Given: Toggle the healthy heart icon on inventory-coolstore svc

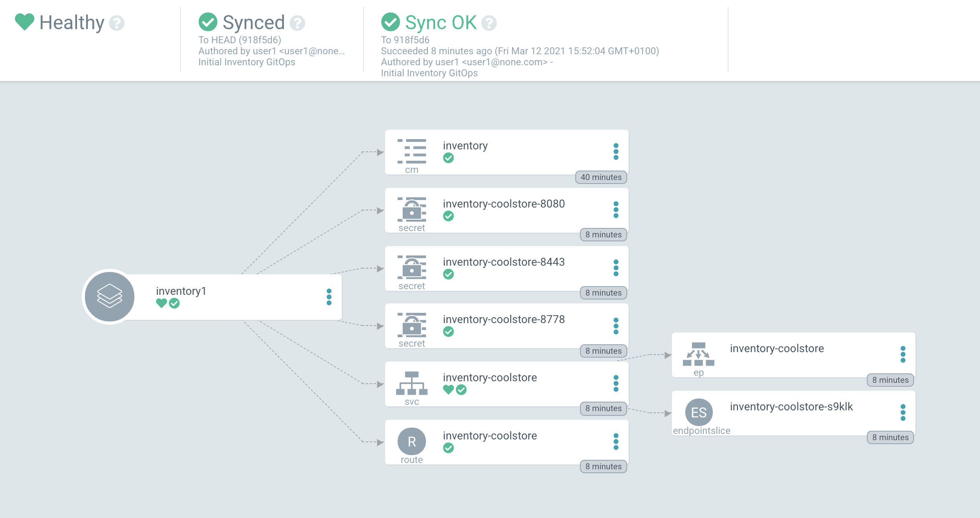Looking at the screenshot, I should [446, 389].
